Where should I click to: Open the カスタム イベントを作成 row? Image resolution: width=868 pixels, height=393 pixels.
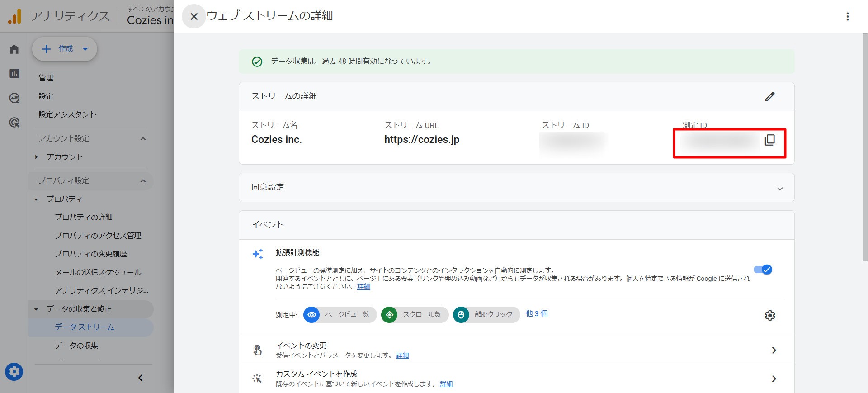coord(516,379)
